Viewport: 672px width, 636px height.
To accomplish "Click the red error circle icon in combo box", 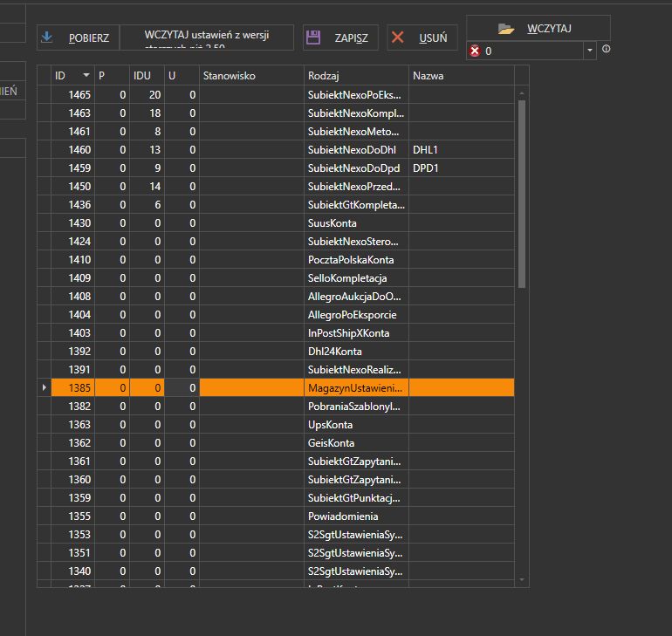I will (x=475, y=51).
